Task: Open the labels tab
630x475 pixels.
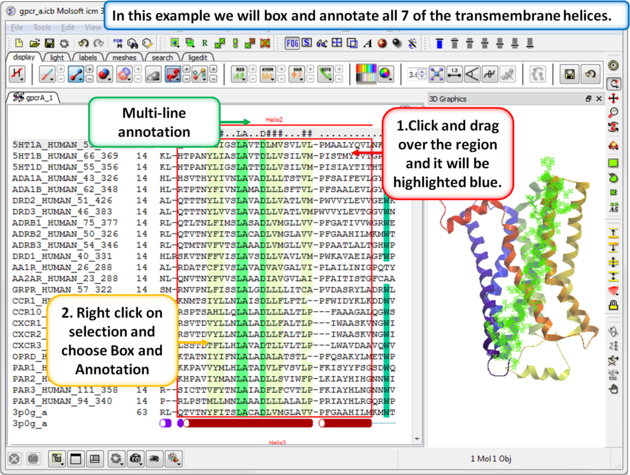Action: [88, 58]
